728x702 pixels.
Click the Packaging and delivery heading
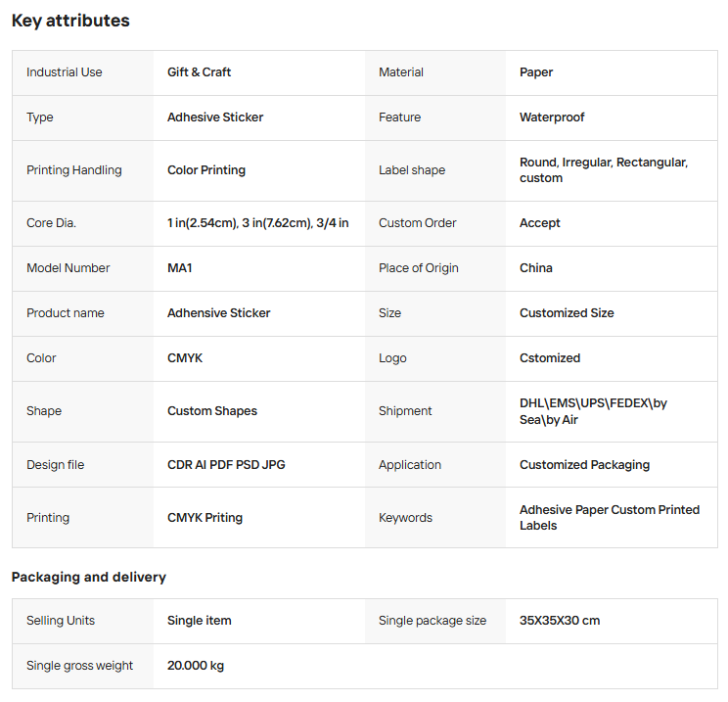click(89, 577)
